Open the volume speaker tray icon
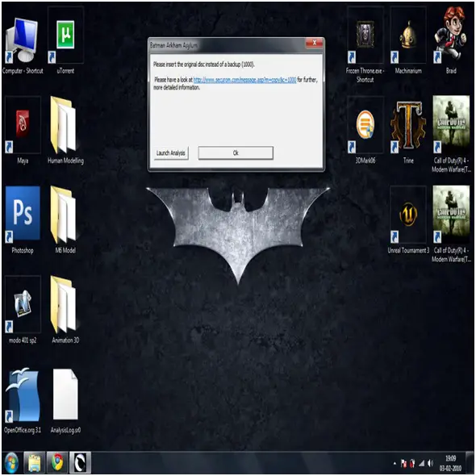Screen dimensions: 476x476 click(x=430, y=463)
